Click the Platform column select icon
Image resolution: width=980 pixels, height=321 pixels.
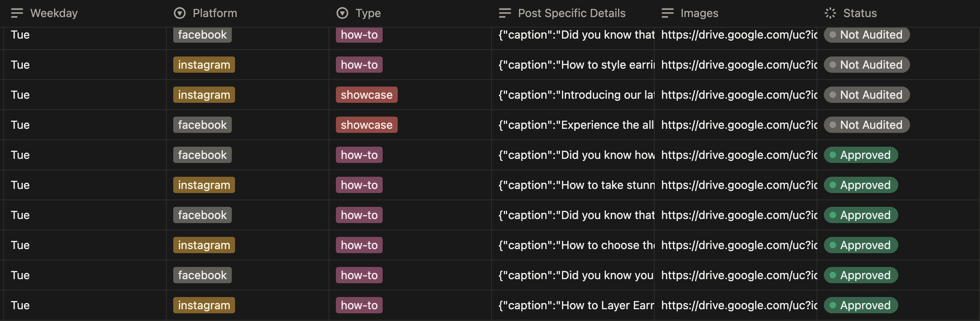tap(179, 13)
